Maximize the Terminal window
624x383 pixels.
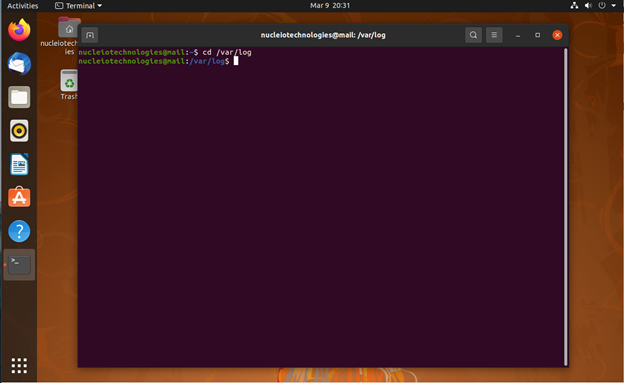[x=538, y=35]
